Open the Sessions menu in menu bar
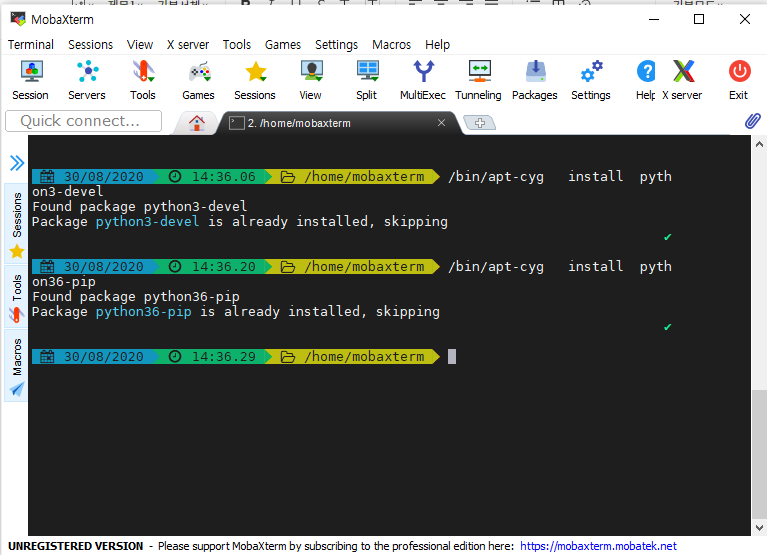767x555 pixels. tap(90, 44)
